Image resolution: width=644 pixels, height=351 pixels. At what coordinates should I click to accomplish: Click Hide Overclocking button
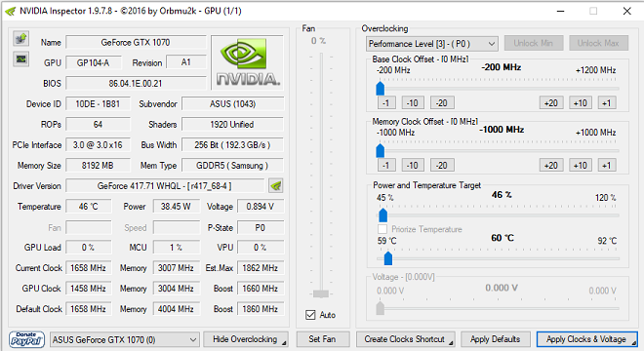click(x=246, y=339)
